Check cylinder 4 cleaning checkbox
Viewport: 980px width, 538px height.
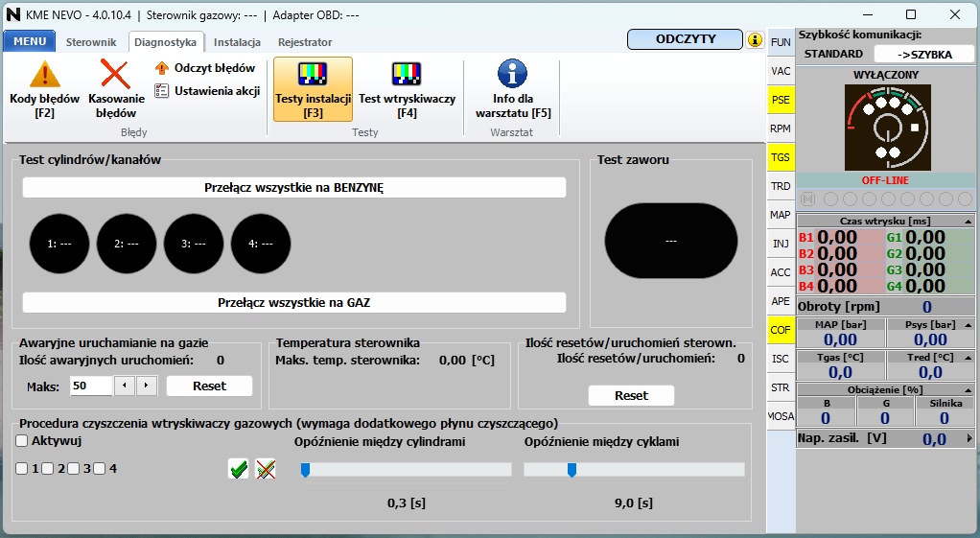click(x=100, y=469)
